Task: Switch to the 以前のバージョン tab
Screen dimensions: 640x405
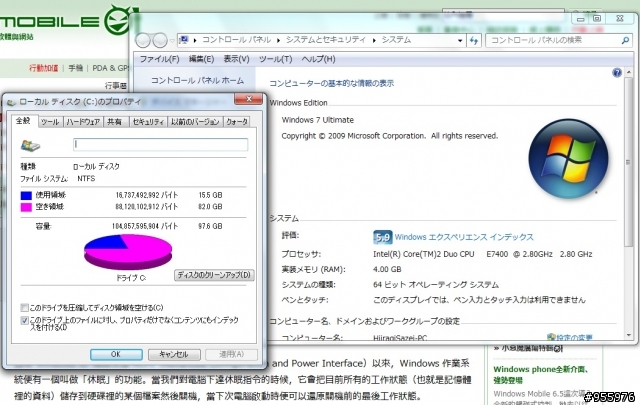Action: coord(195,122)
